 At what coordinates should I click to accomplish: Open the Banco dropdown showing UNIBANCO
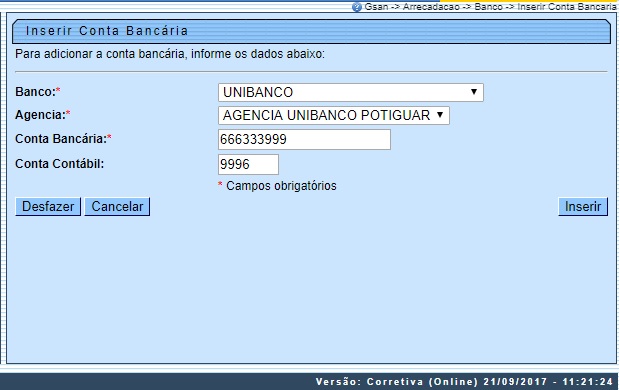click(x=351, y=92)
